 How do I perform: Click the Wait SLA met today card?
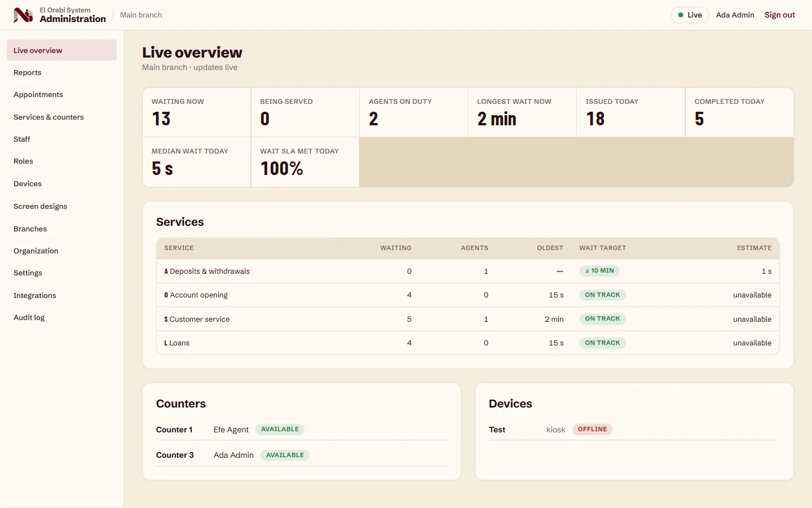305,162
